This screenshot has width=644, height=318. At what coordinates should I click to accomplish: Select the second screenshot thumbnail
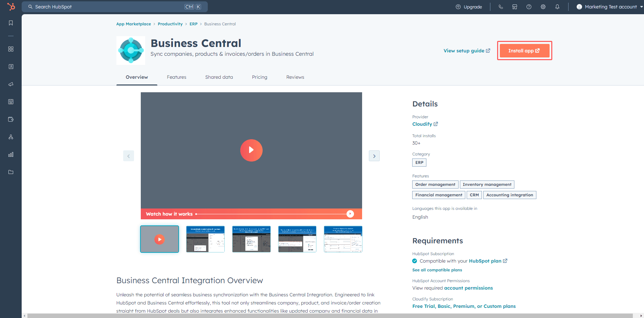[x=205, y=239]
